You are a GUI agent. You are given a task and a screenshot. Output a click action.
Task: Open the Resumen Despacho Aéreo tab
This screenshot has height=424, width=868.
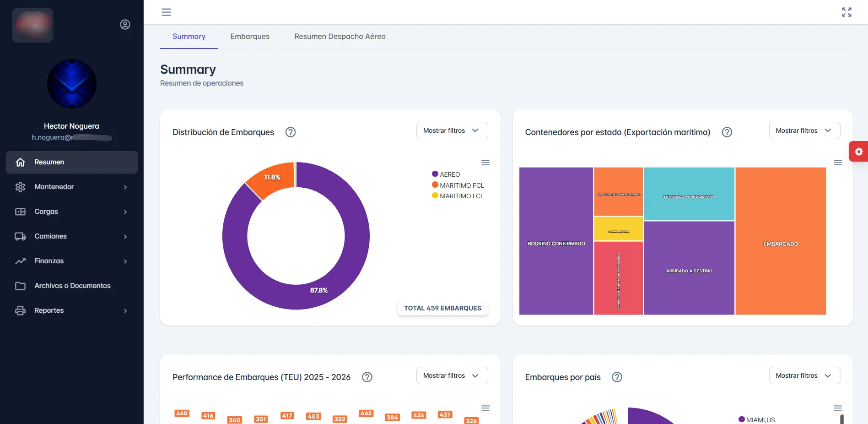340,37
